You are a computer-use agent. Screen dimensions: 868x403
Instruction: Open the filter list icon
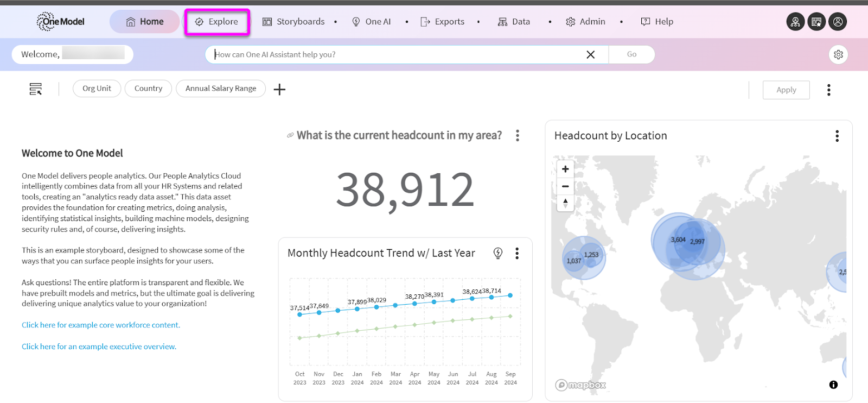(x=36, y=89)
